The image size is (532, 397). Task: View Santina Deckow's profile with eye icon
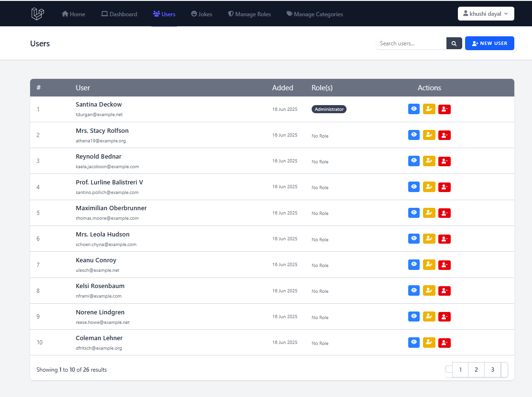414,109
